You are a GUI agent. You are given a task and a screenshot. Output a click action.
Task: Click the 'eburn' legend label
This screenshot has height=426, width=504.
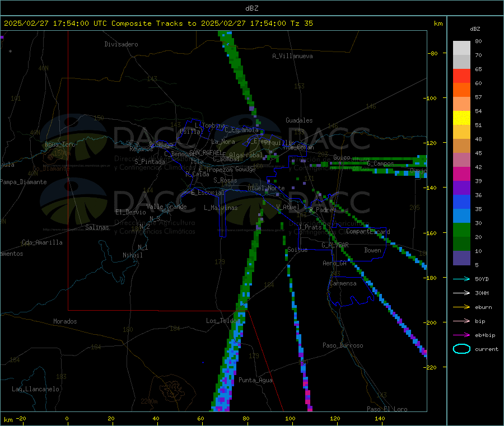point(483,307)
